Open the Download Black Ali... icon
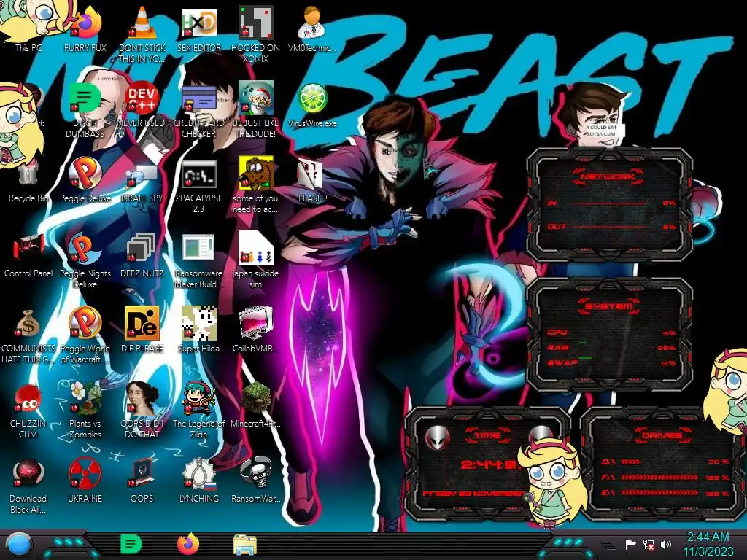The width and height of the screenshot is (747, 560). point(28,486)
